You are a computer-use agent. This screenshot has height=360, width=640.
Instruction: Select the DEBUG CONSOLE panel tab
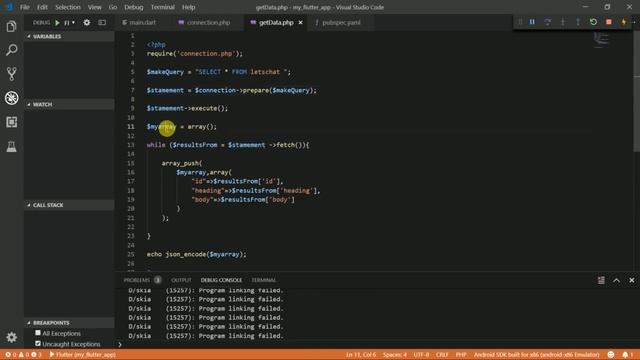click(x=221, y=280)
